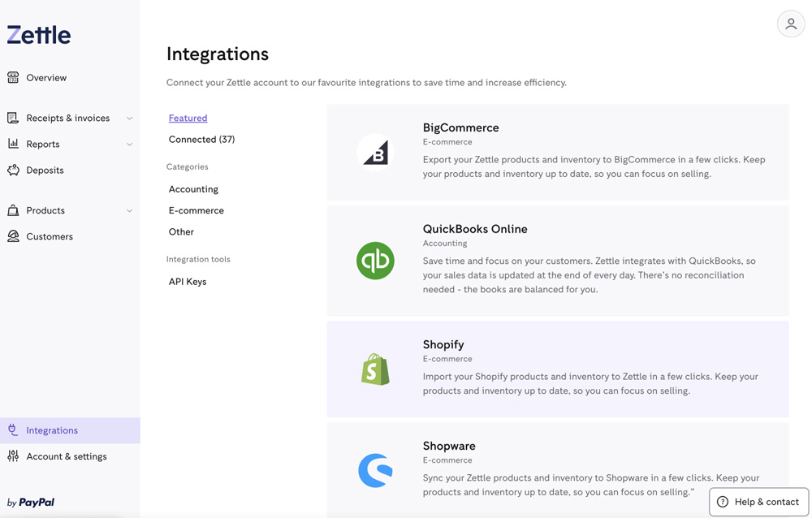Show Connected (37) integrations
The image size is (812, 518).
[x=201, y=140]
